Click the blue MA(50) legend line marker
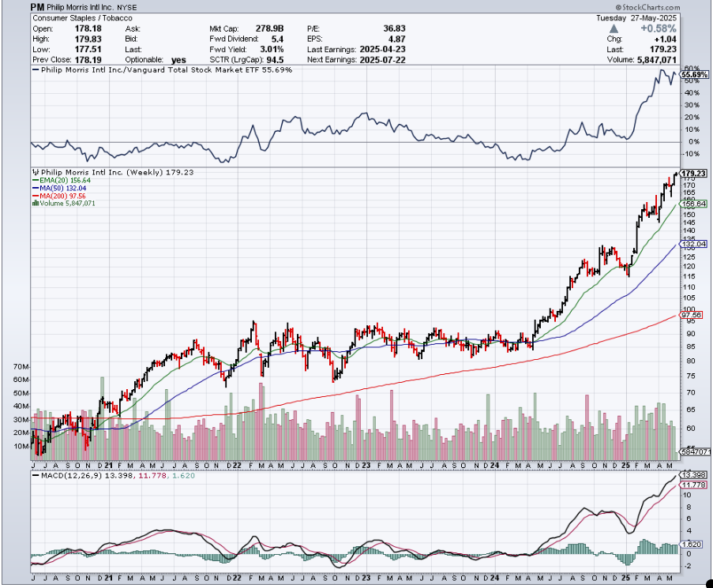713x588 pixels. click(x=36, y=188)
